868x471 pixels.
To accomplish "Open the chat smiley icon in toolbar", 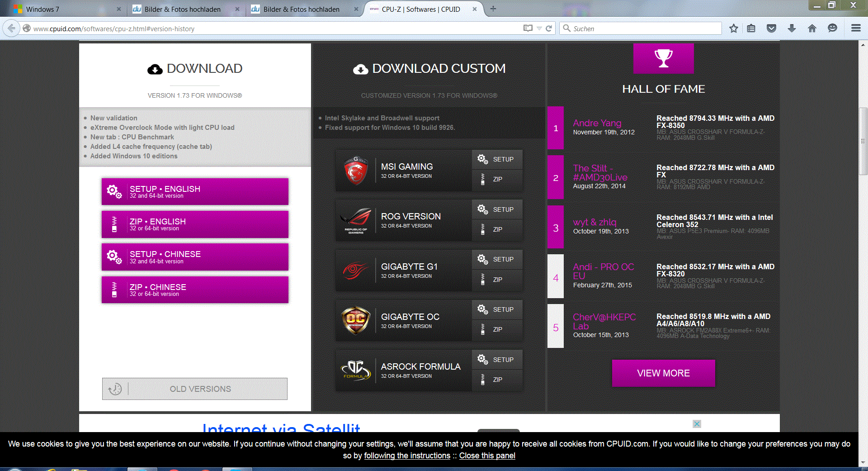I will pos(832,29).
